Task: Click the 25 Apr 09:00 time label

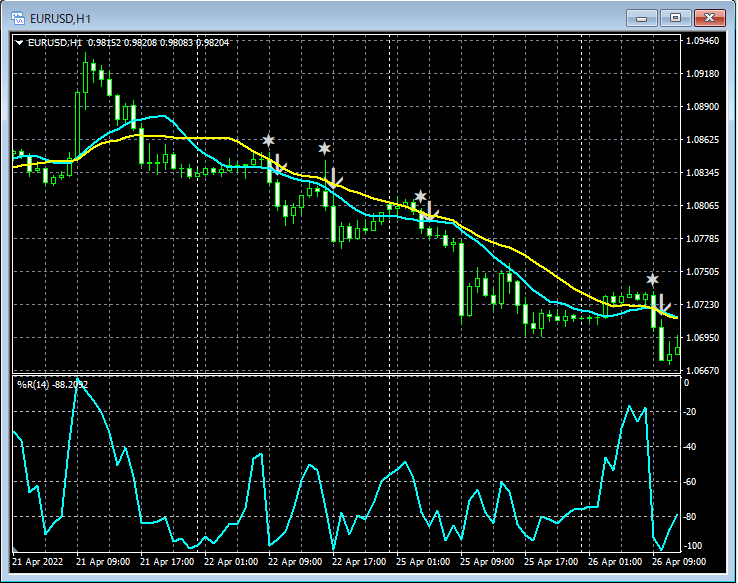Action: (487, 562)
